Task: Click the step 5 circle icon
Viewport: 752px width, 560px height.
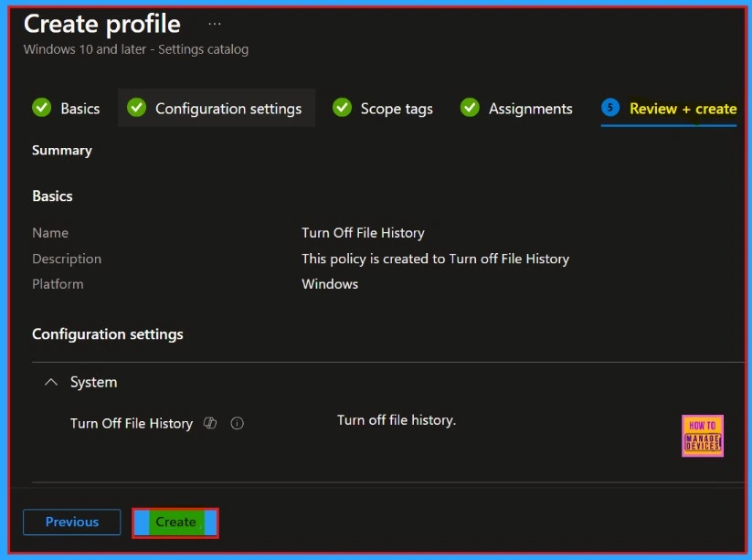Action: 610,108
